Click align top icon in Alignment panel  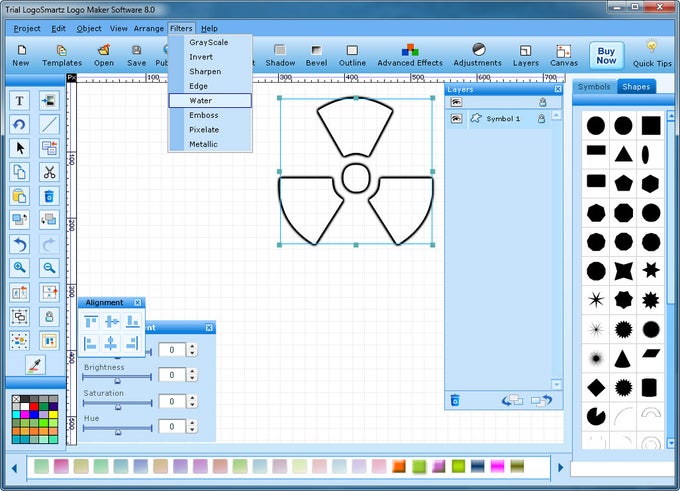click(x=91, y=321)
